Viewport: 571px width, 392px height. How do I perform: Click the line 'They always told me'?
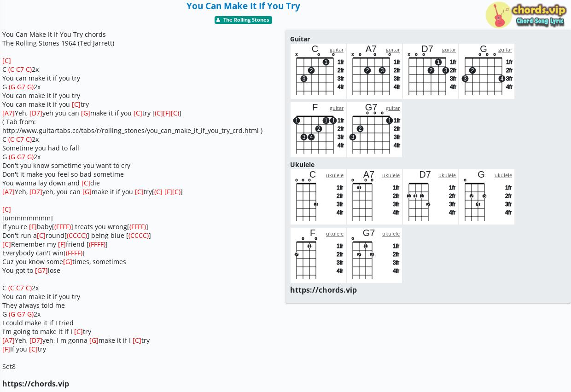(x=34, y=306)
